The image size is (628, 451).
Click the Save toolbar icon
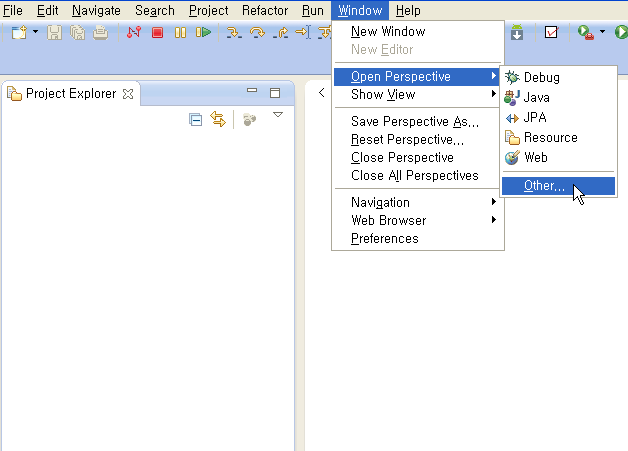tap(54, 32)
